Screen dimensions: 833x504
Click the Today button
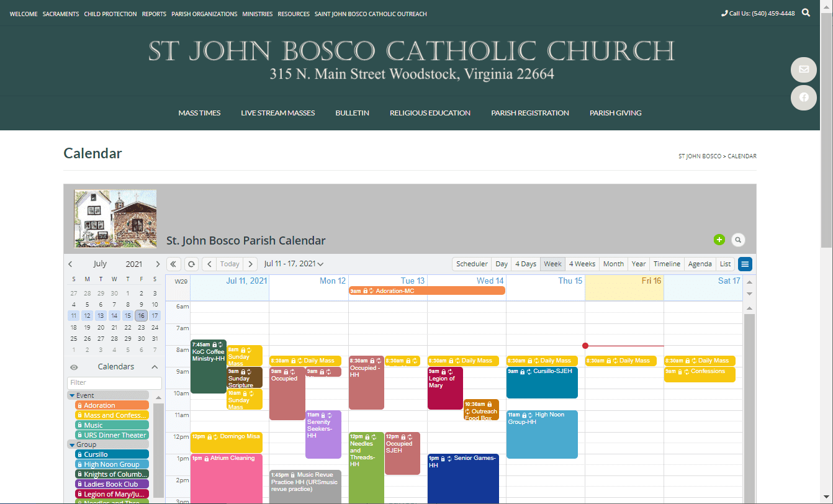coord(230,264)
